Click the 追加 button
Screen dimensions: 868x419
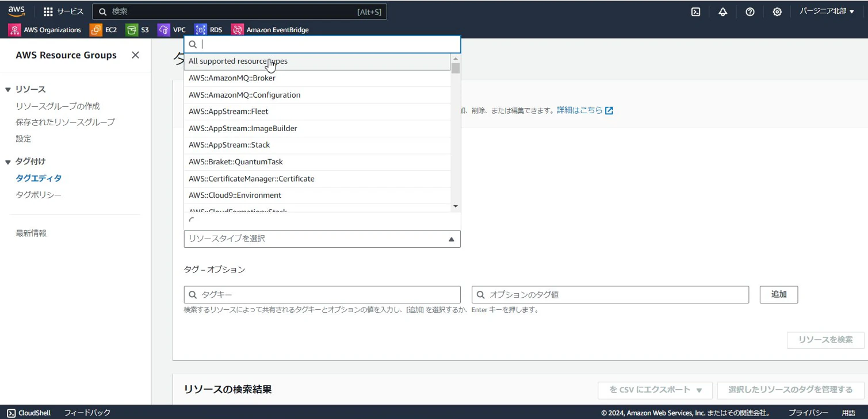(x=779, y=295)
